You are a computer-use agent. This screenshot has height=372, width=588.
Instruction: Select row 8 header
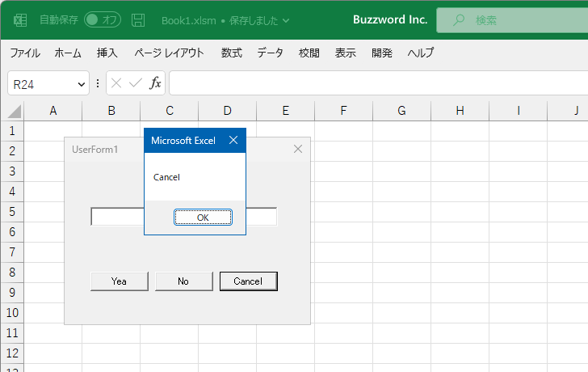coord(12,273)
